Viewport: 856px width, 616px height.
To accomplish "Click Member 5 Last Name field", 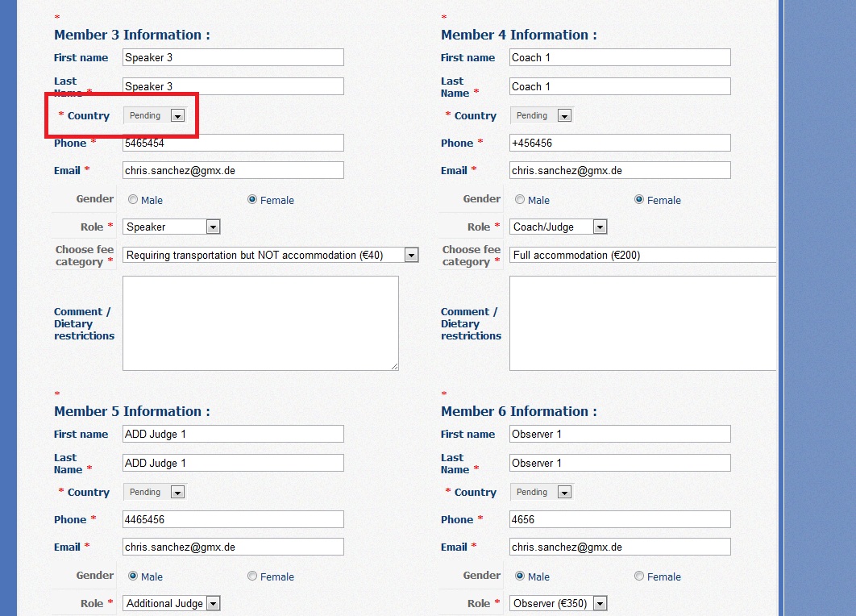I will 233,464.
